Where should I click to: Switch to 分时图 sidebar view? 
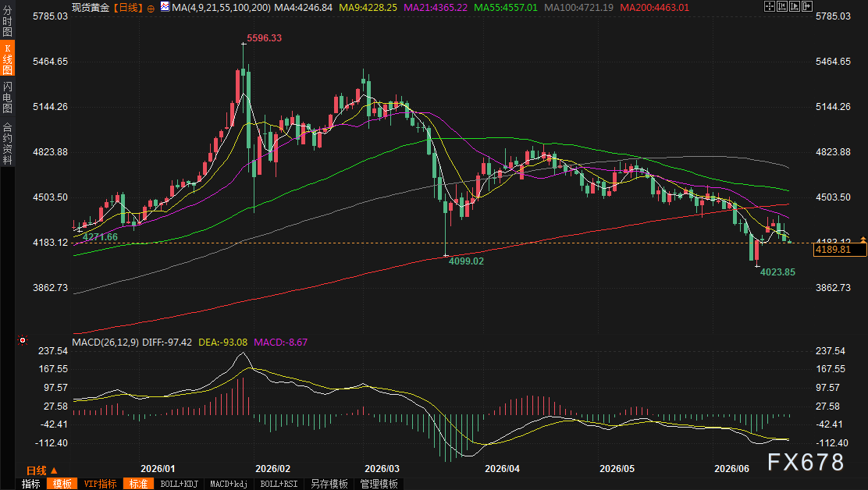pos(7,20)
